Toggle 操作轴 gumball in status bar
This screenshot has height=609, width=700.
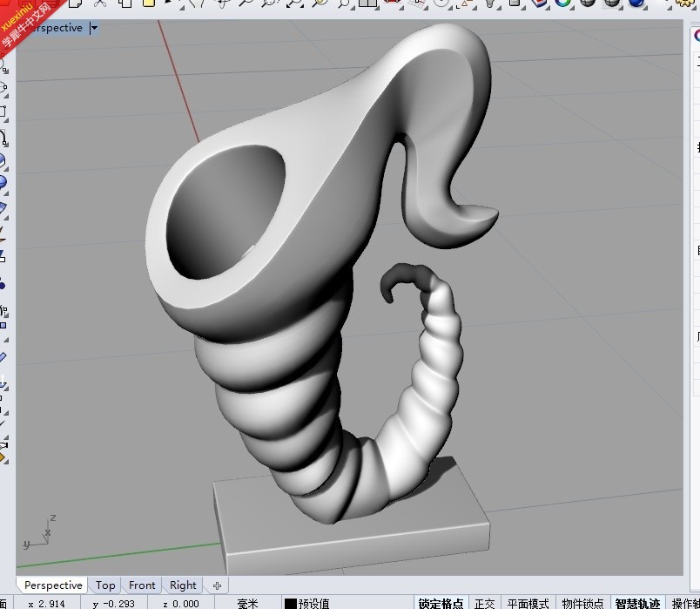point(685,603)
